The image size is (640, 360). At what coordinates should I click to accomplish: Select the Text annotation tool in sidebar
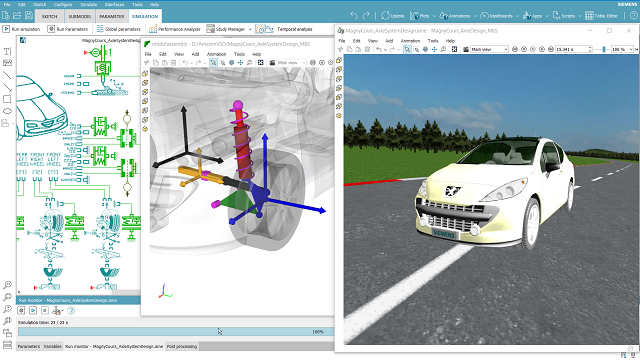point(7,51)
